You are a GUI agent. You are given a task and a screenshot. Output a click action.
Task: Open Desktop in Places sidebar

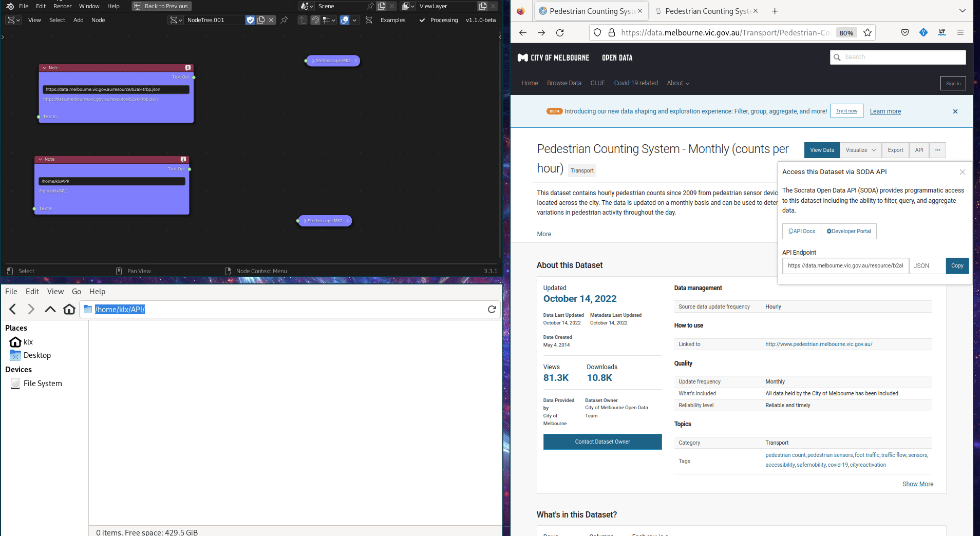click(x=31, y=355)
